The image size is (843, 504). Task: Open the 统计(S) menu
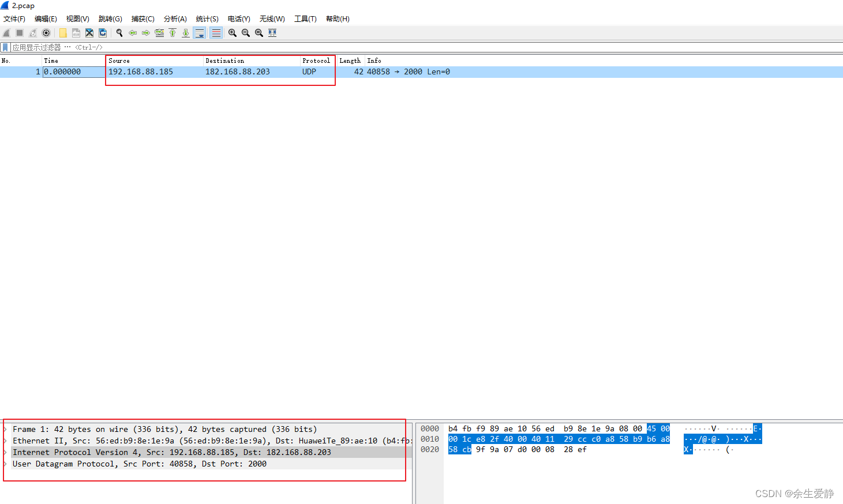click(207, 19)
